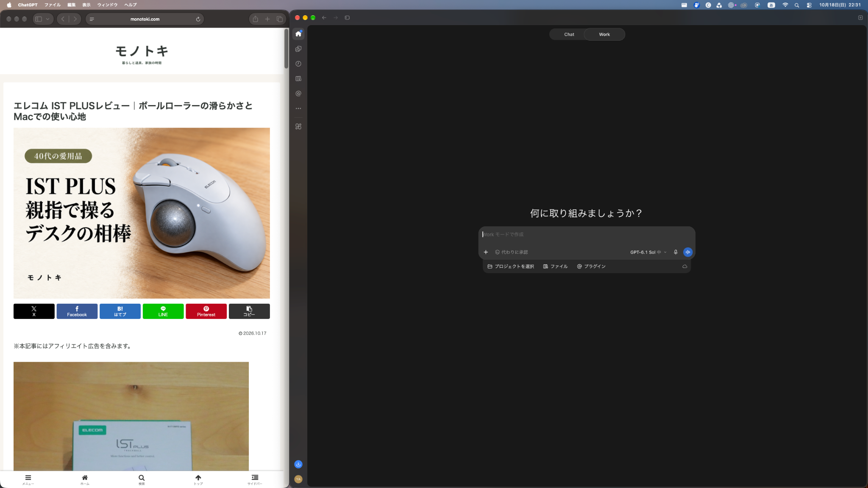Open the Home icon in ChatGPT sidebar
The image size is (868, 488).
pos(298,33)
